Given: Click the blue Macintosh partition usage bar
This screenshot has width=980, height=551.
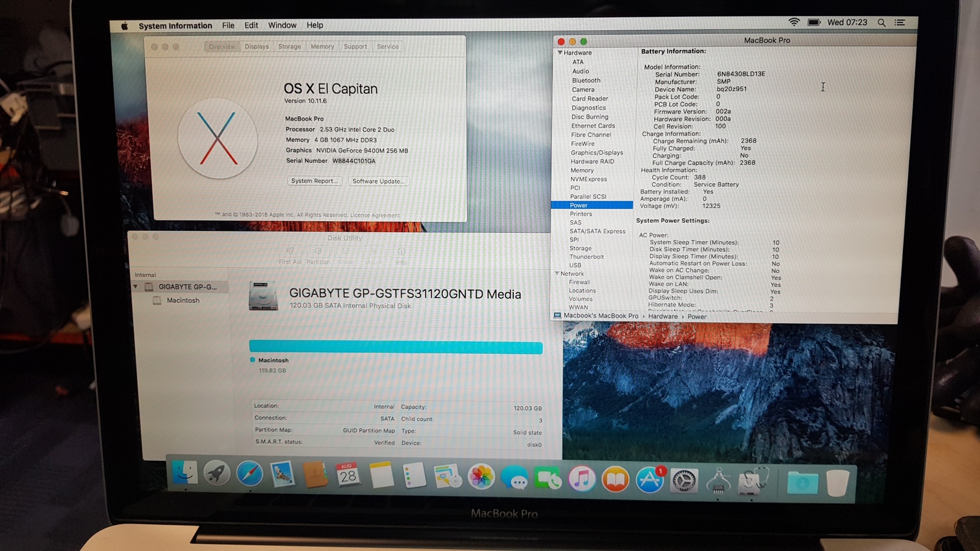Looking at the screenshot, I should [396, 347].
